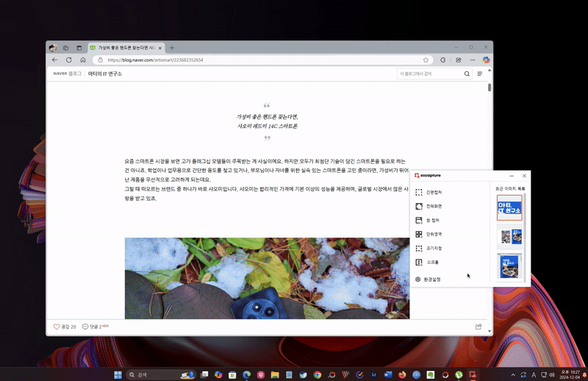Open the Edge home page button
This screenshot has width=588, height=381.
point(83,60)
